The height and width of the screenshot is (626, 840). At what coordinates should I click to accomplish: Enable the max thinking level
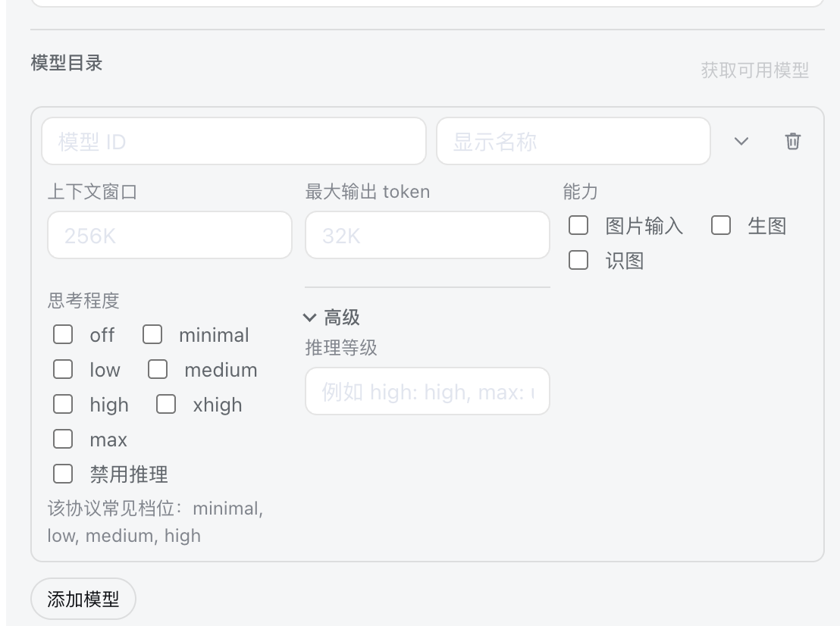coord(63,439)
